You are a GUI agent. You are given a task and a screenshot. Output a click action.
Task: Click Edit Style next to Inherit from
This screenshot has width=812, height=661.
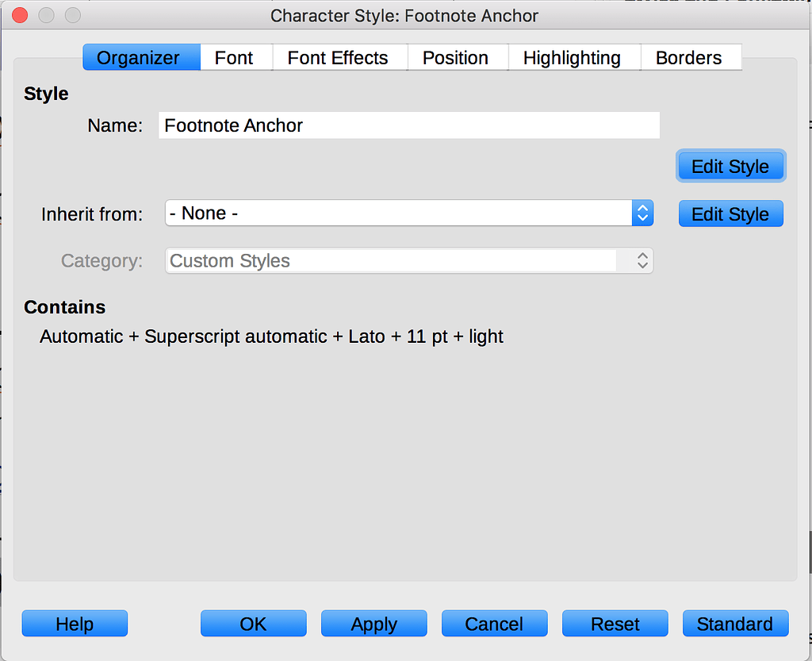[x=730, y=213]
